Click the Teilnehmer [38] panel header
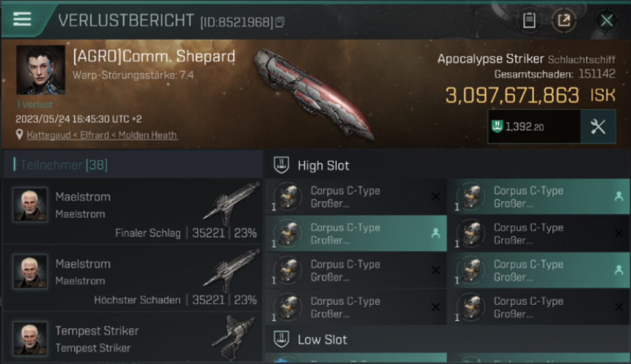The height and width of the screenshot is (364, 631). click(x=133, y=165)
